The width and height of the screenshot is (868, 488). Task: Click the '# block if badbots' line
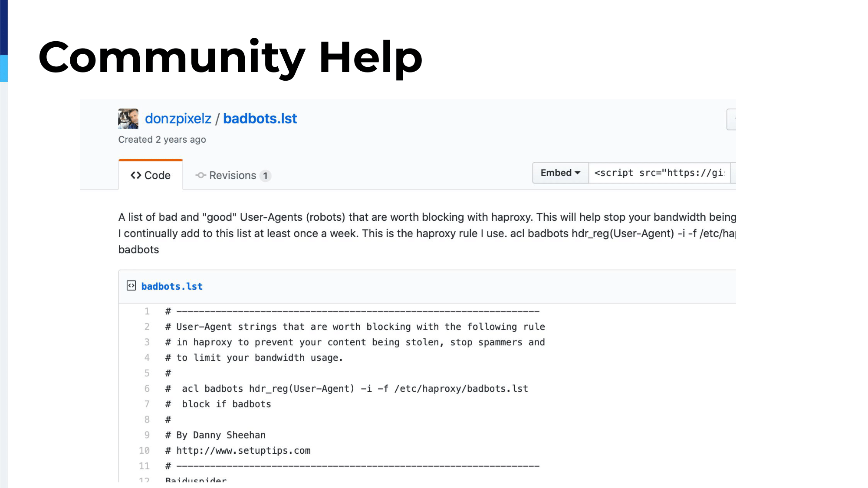click(218, 404)
